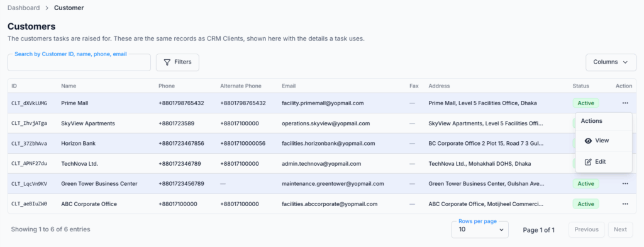The image size is (644, 247).
Task: Click the Next page button
Action: coord(620,229)
